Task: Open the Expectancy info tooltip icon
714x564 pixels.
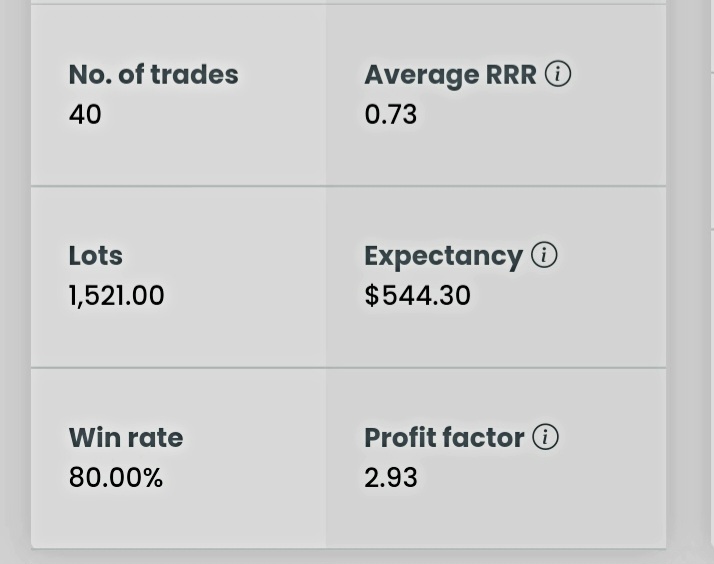Action: pos(544,255)
